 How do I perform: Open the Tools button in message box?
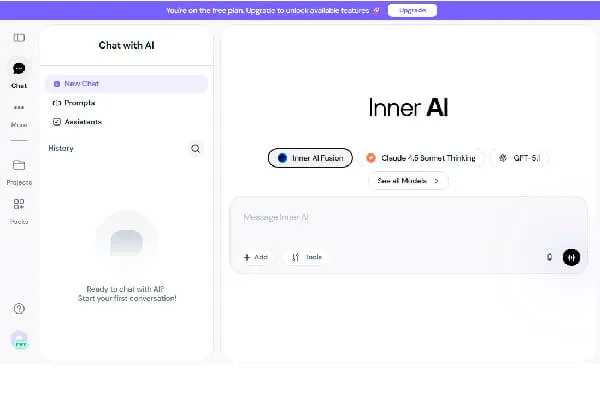tap(307, 257)
